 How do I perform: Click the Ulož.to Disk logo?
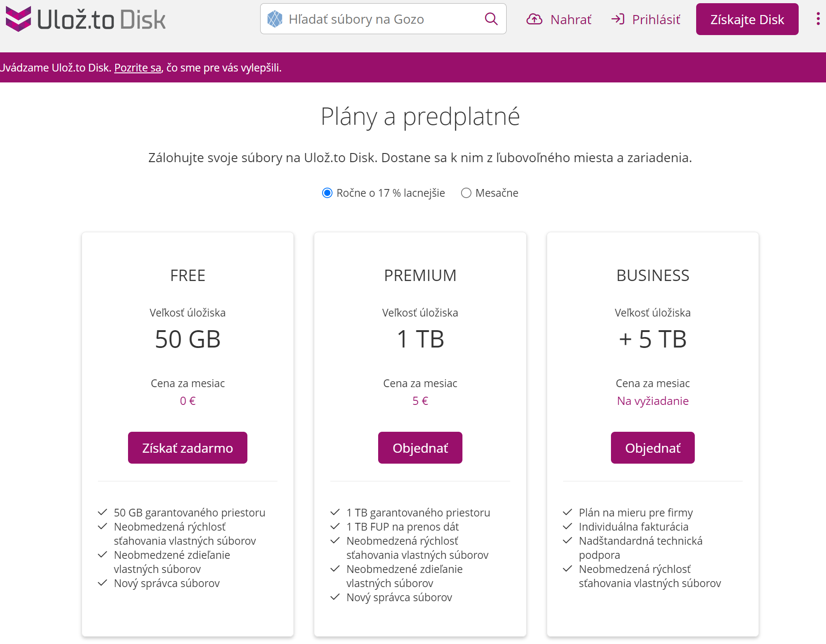tap(86, 19)
